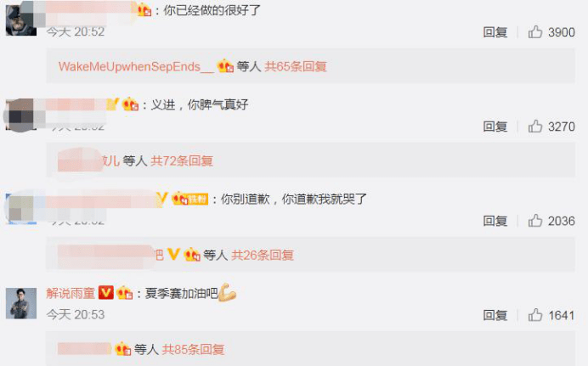Image resolution: width=588 pixels, height=366 pixels.
Task: Expand the 共72条回复 reply thread
Action: (x=182, y=161)
